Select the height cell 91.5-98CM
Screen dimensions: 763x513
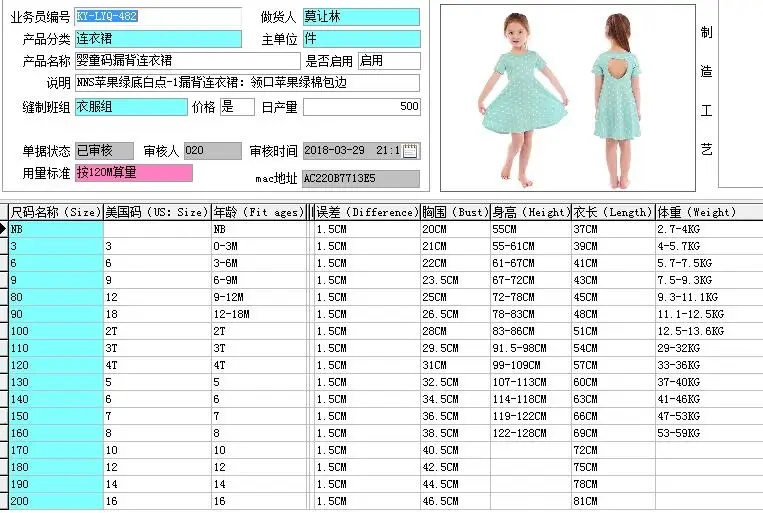[531, 348]
